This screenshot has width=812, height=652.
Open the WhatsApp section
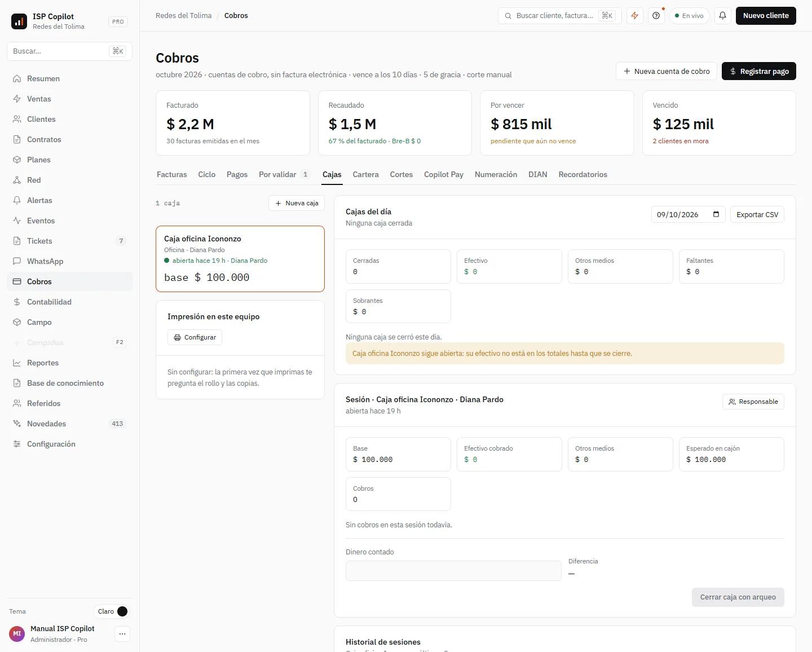point(69,261)
